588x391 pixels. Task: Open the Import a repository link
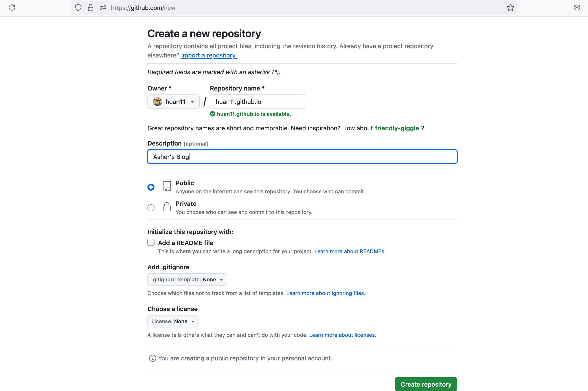coord(209,55)
